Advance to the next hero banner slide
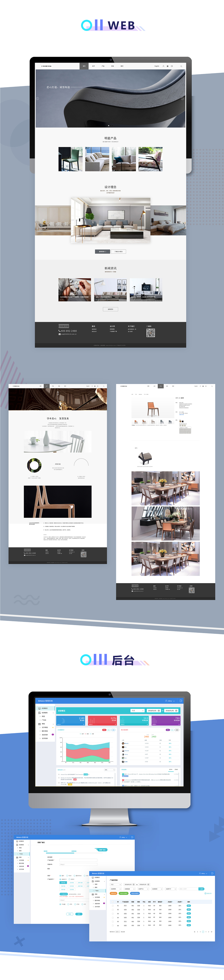Image resolution: width=224 pixels, height=980 pixels. pyautogui.click(x=182, y=99)
